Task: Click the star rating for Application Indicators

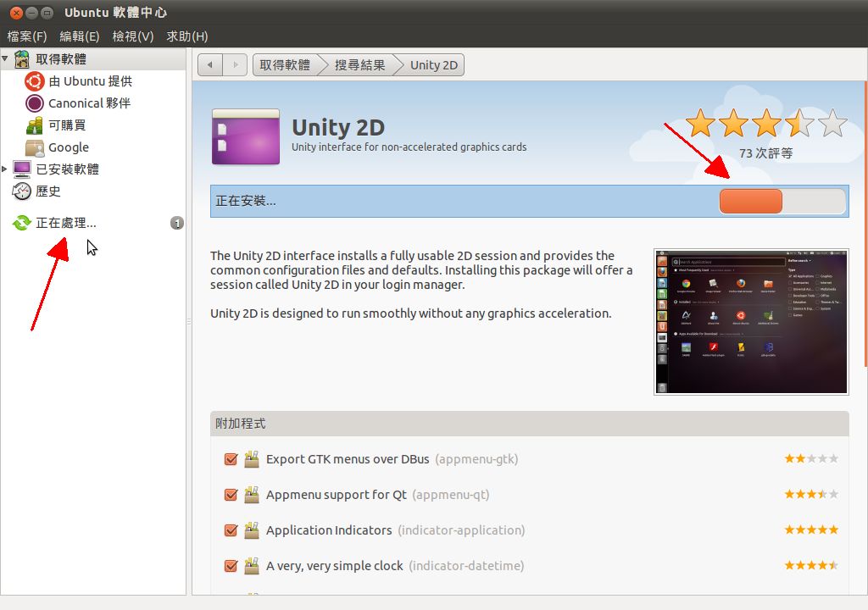Action: [x=811, y=530]
